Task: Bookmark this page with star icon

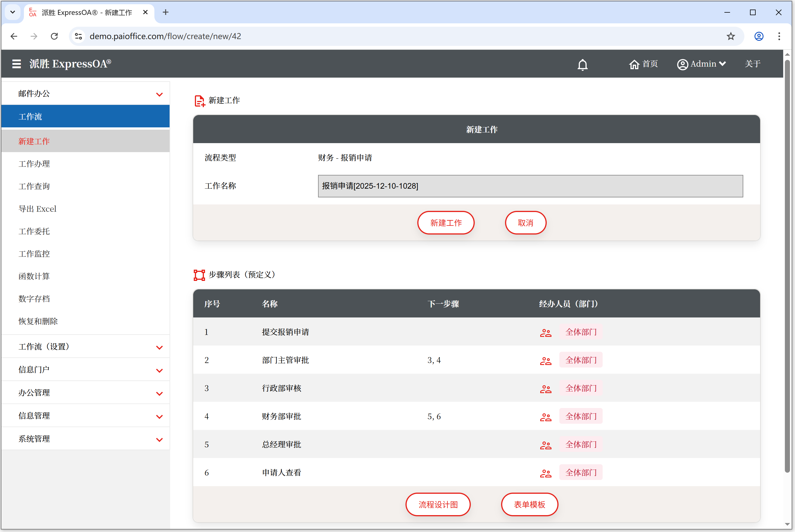Action: (x=731, y=36)
